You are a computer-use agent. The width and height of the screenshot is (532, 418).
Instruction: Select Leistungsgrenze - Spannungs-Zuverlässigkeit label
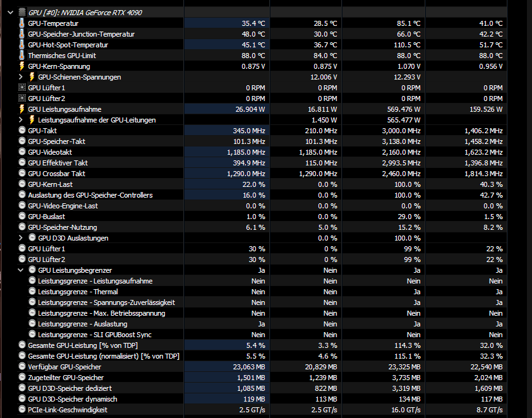click(x=106, y=302)
